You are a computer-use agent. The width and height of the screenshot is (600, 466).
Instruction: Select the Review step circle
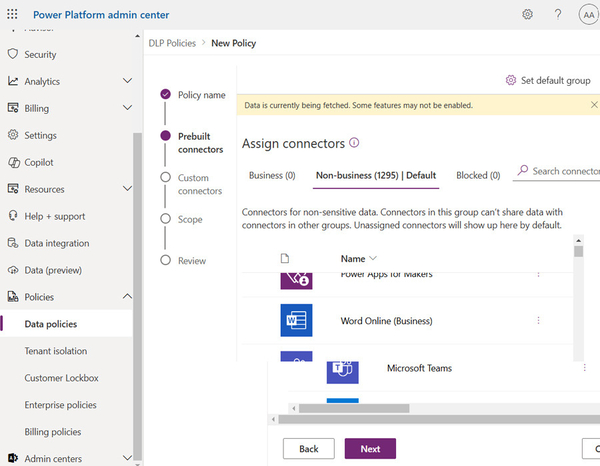(165, 260)
